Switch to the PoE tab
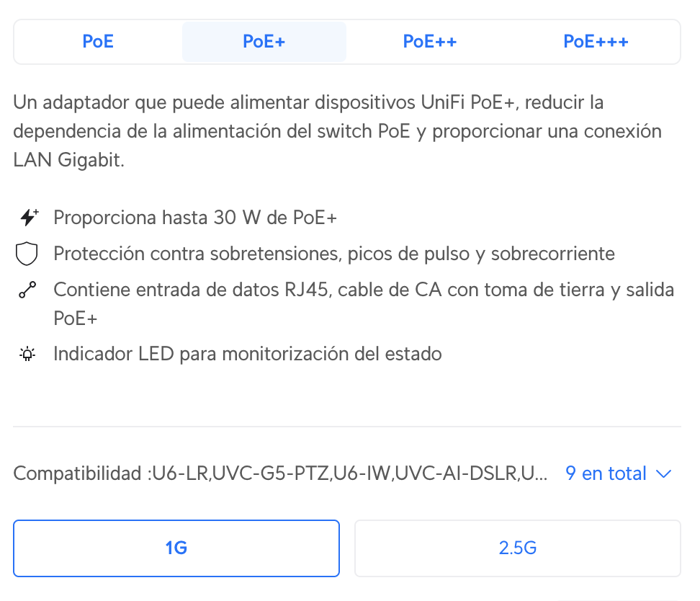The height and width of the screenshot is (601, 700). pyautogui.click(x=98, y=41)
